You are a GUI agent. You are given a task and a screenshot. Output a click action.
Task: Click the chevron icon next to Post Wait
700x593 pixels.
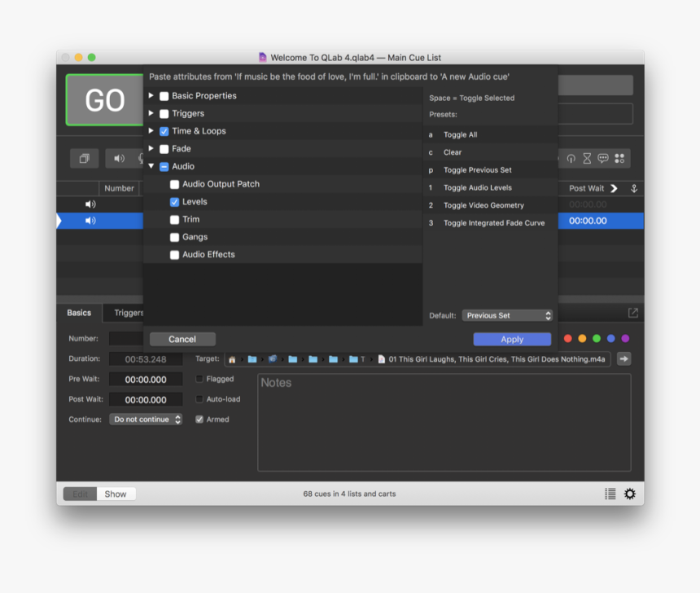point(614,189)
